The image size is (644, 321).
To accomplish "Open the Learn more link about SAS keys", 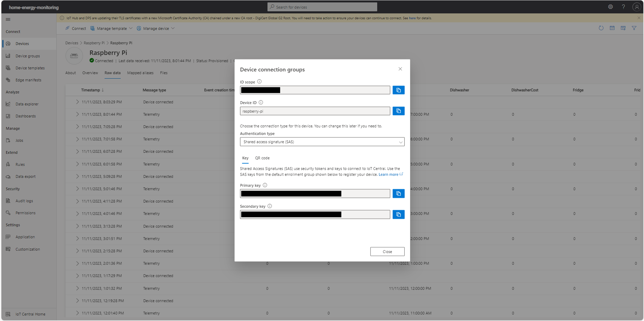I will [388, 174].
